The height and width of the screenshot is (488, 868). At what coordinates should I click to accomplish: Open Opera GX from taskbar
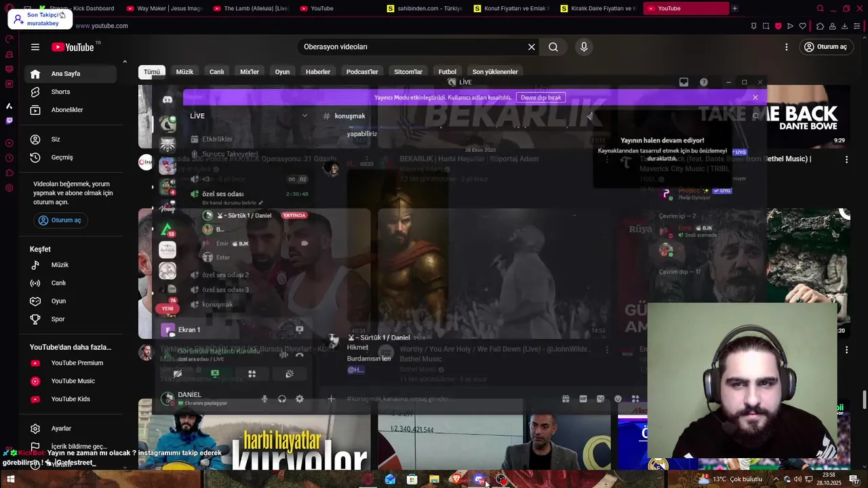[368, 479]
